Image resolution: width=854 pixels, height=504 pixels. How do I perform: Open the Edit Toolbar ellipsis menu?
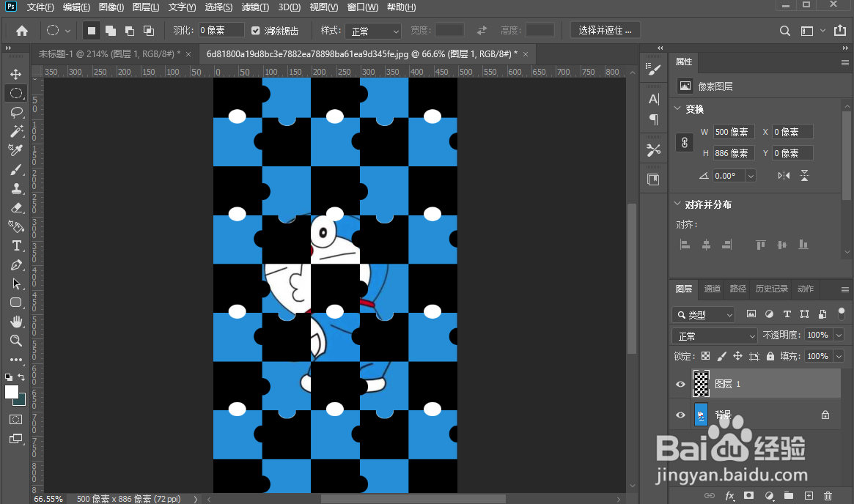[x=16, y=360]
